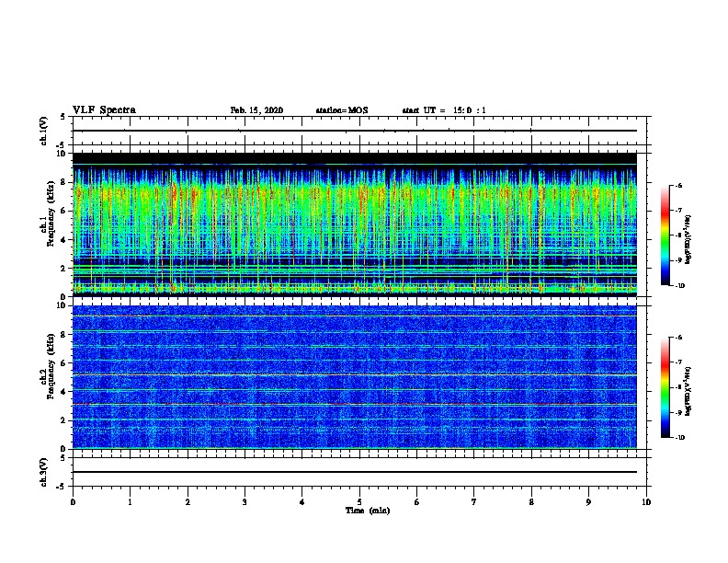This screenshot has width=728, height=563.
Task: Click the "2" kHz tick of ch.2 spectrogram
Action: click(x=63, y=420)
